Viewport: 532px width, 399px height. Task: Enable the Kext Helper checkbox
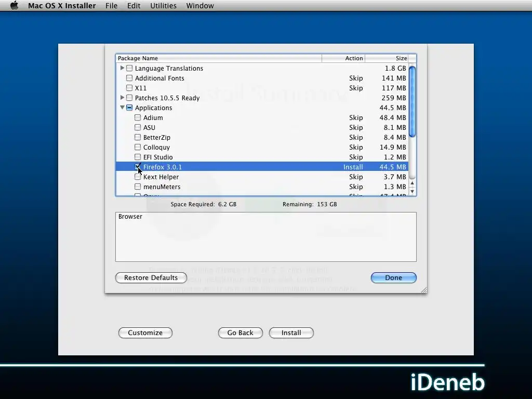click(137, 177)
